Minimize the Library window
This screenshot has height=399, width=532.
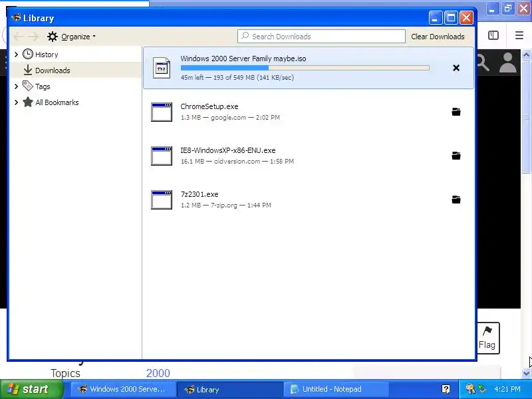[x=436, y=18]
